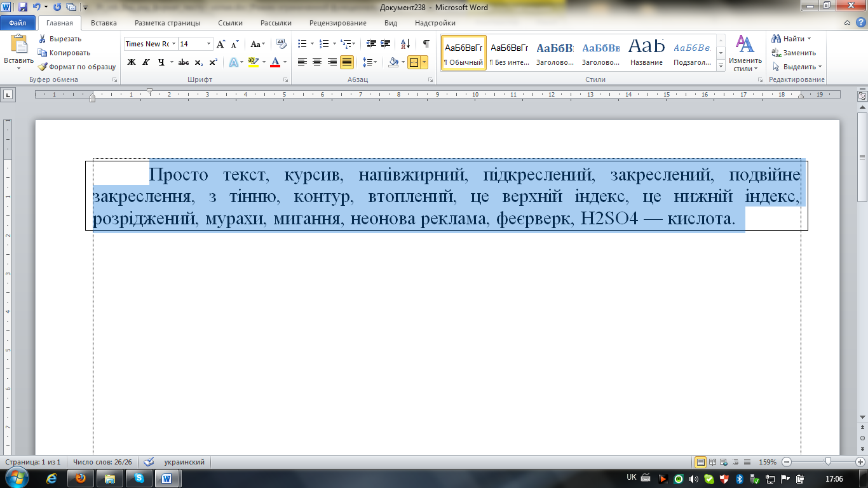Toggle show paragraph marks (¶)
The width and height of the screenshot is (868, 488).
[x=426, y=44]
